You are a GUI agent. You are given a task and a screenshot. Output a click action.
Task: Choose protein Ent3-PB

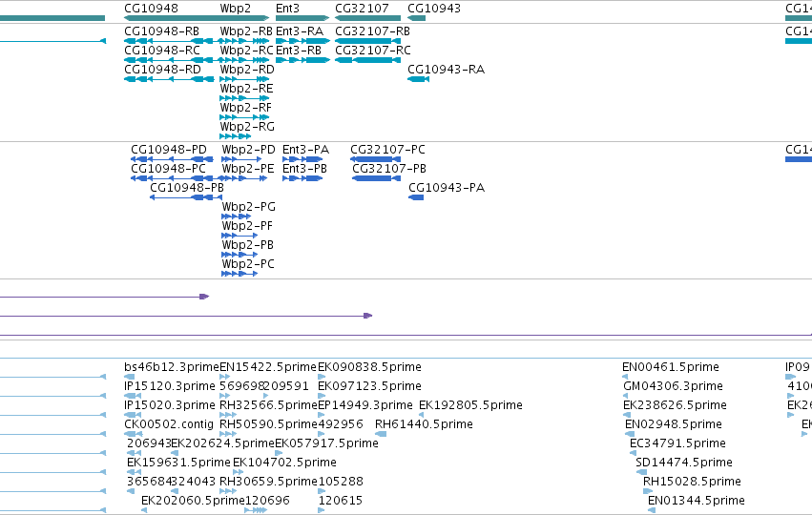click(304, 169)
